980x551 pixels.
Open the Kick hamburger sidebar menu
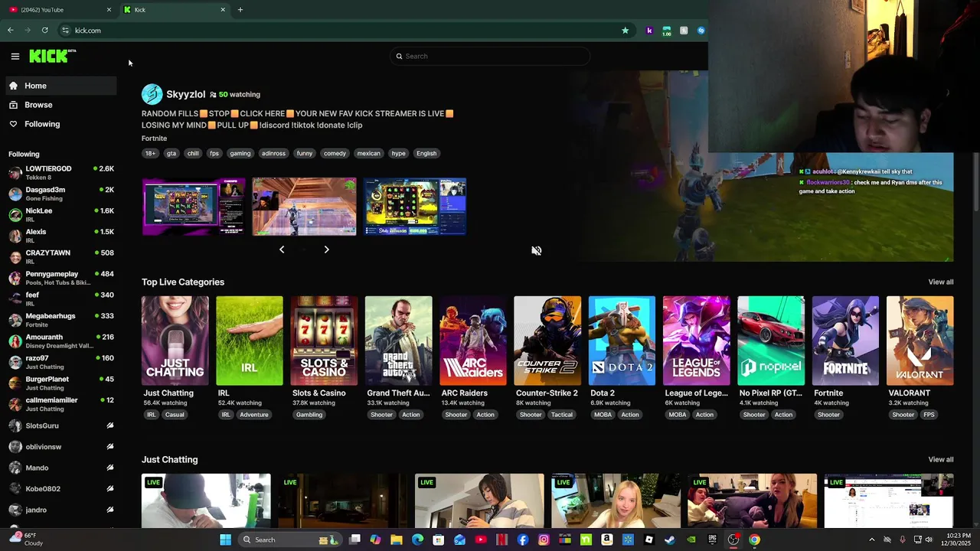coord(15,56)
